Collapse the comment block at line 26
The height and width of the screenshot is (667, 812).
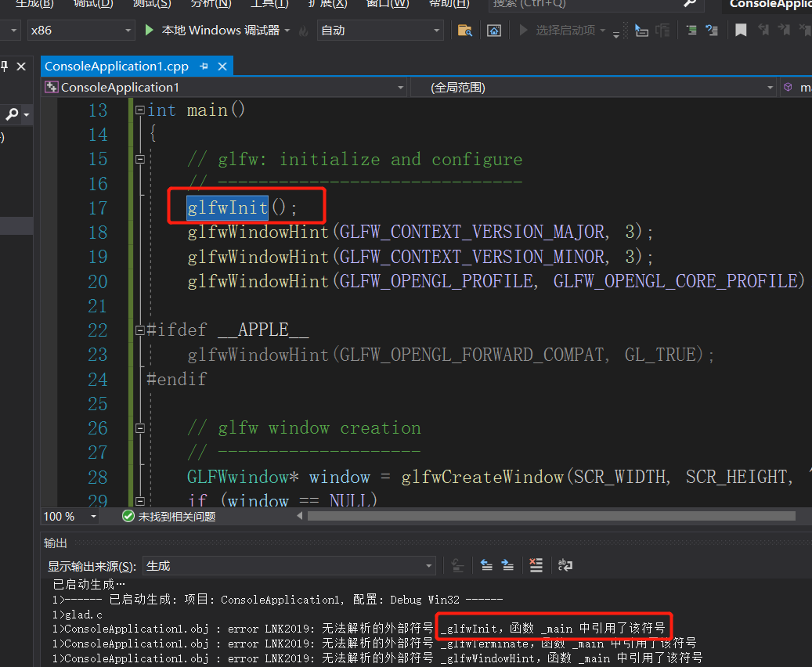click(x=140, y=427)
